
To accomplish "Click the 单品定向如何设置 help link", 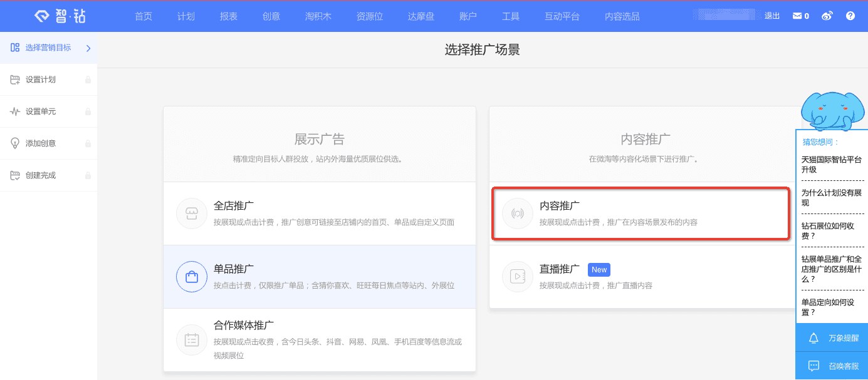I will coord(829,306).
